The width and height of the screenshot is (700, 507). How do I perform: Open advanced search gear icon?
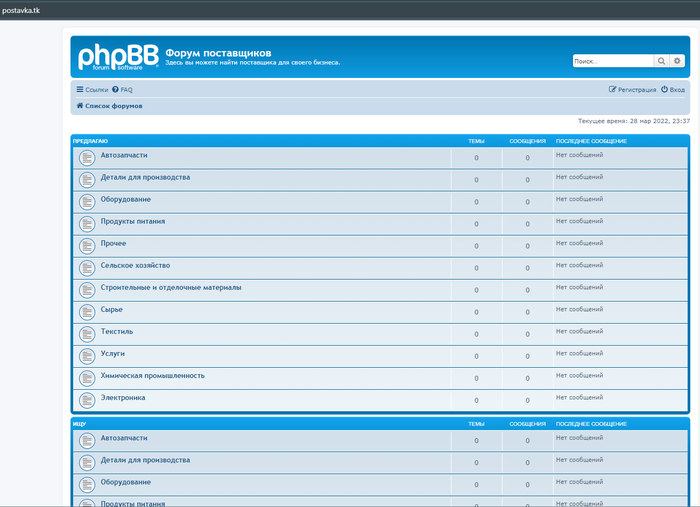point(677,61)
